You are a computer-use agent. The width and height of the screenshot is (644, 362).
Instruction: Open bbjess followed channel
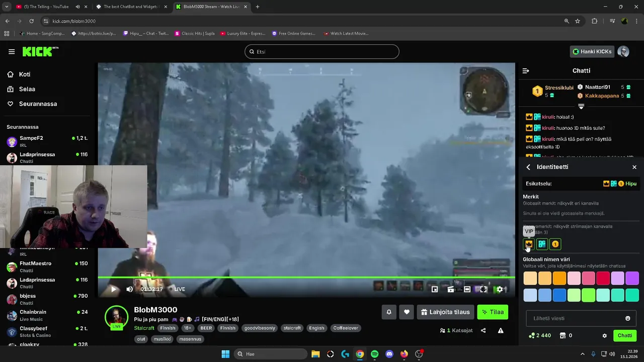(47, 299)
